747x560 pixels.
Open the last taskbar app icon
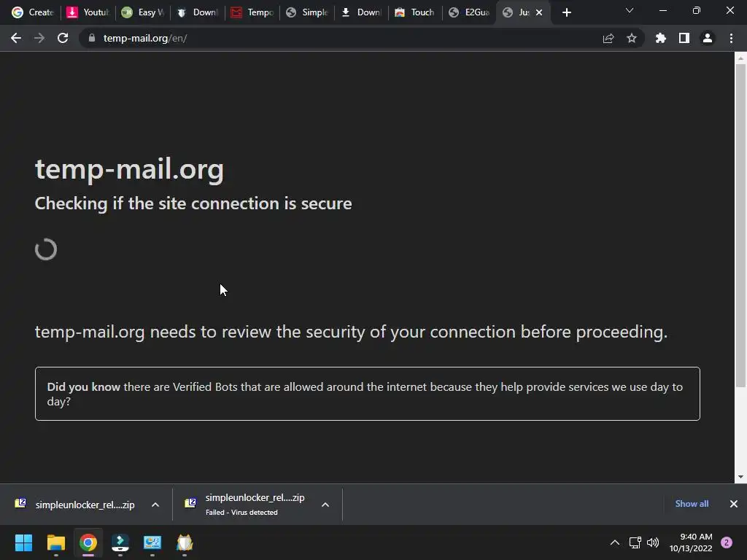tap(185, 542)
